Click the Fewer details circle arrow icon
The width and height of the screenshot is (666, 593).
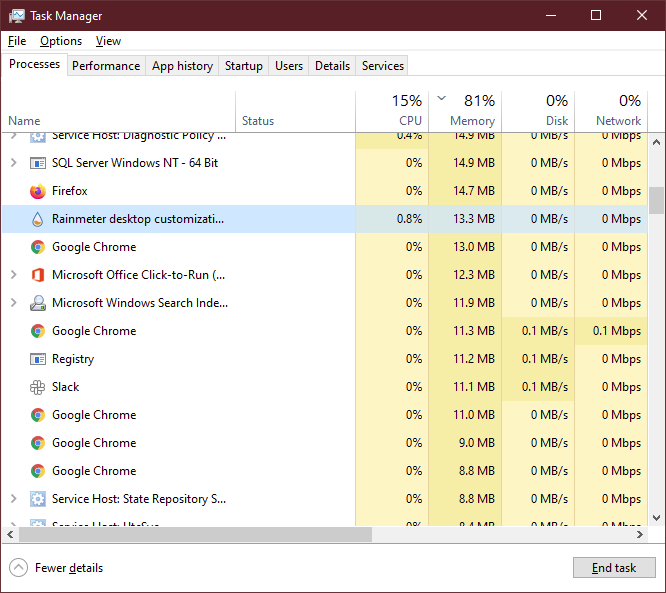pos(18,568)
